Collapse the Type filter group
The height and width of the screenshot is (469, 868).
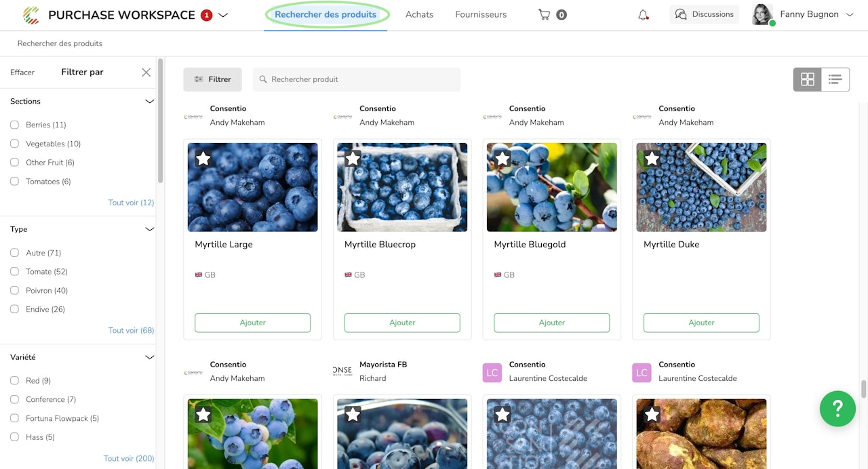[150, 230]
